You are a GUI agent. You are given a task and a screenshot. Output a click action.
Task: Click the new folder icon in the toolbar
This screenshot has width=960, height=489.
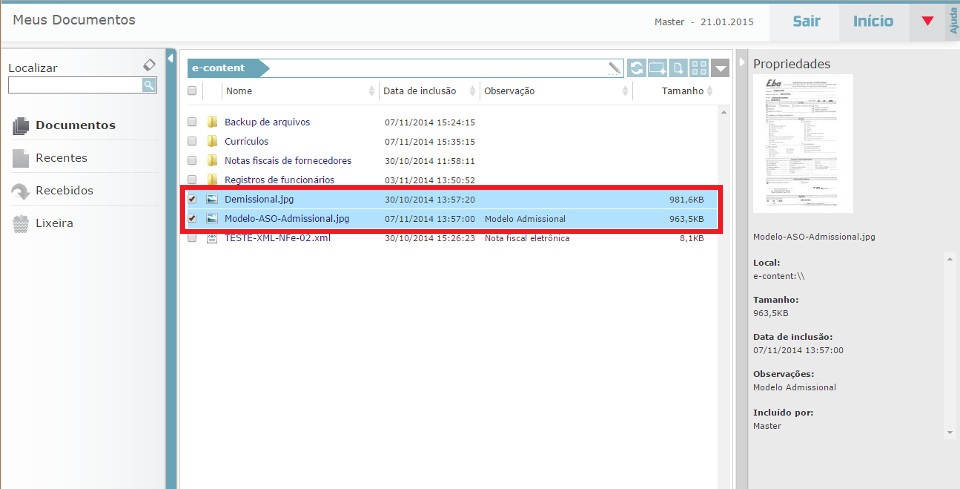(657, 68)
